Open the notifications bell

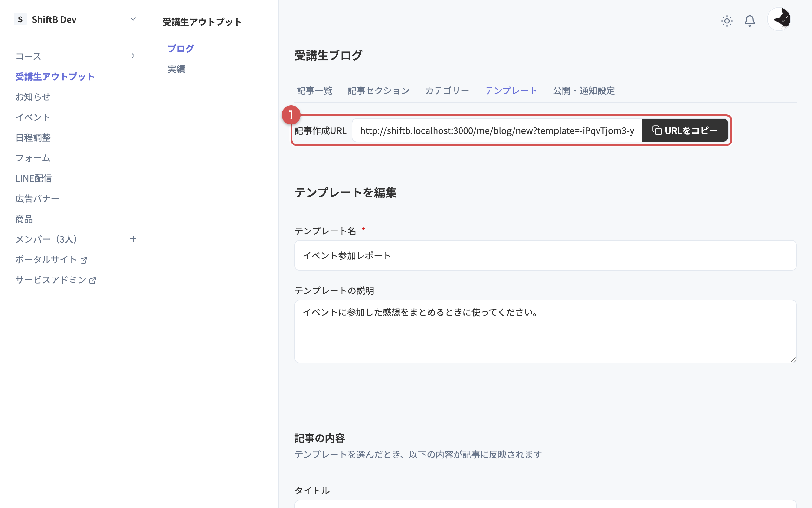750,21
